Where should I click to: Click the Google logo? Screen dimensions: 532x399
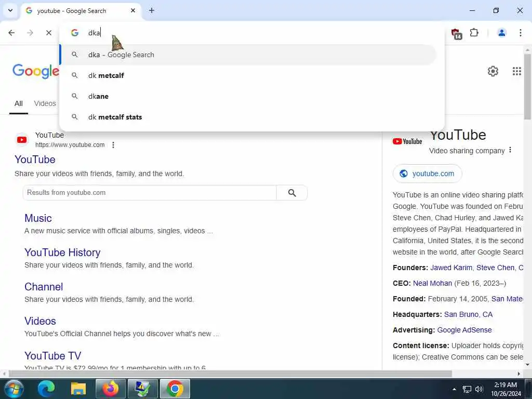click(x=36, y=71)
